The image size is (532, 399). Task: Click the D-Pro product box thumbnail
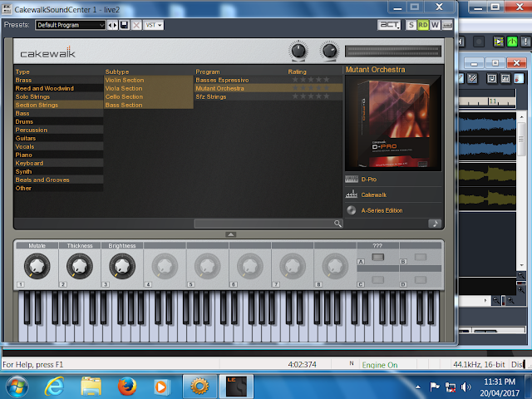[x=393, y=123]
